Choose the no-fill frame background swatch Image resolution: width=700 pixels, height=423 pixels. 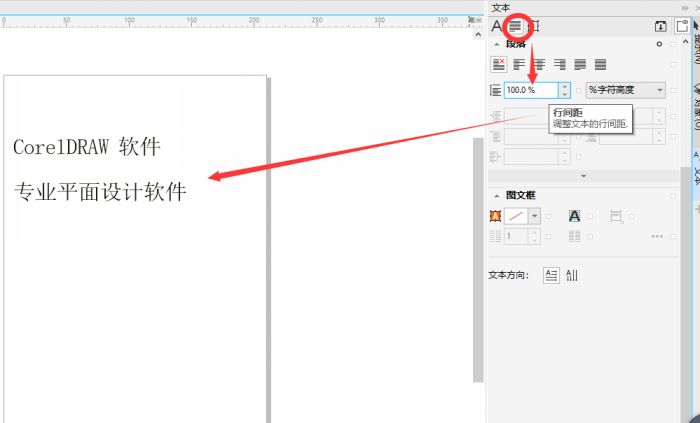516,216
